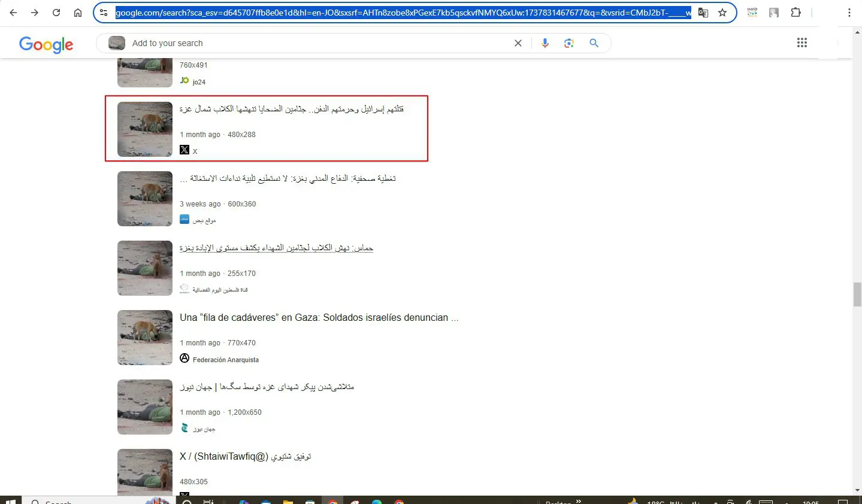Open the translate page icon in address bar

point(703,13)
